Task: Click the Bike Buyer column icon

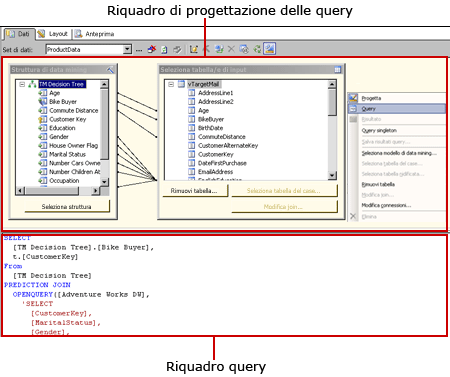Action: click(x=43, y=102)
